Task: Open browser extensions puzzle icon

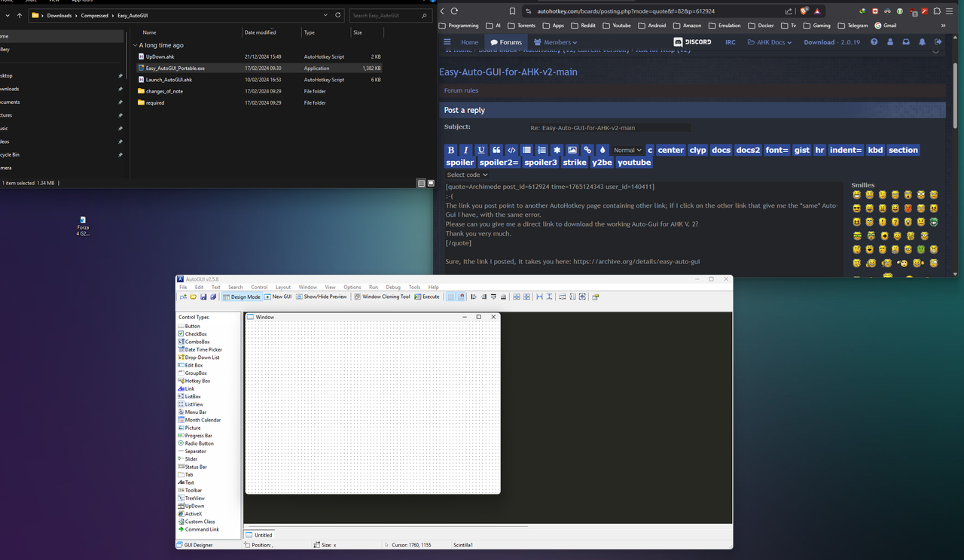Action: click(x=937, y=11)
